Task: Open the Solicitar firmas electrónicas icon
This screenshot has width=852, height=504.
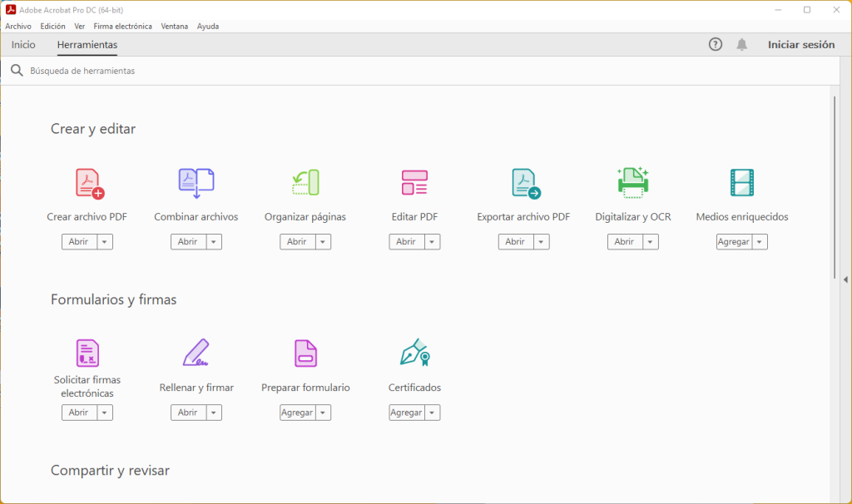Action: pyautogui.click(x=87, y=353)
